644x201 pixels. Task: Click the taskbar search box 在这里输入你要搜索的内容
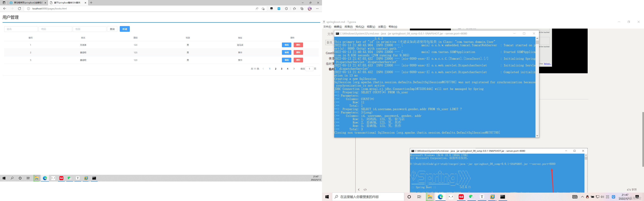368,197
